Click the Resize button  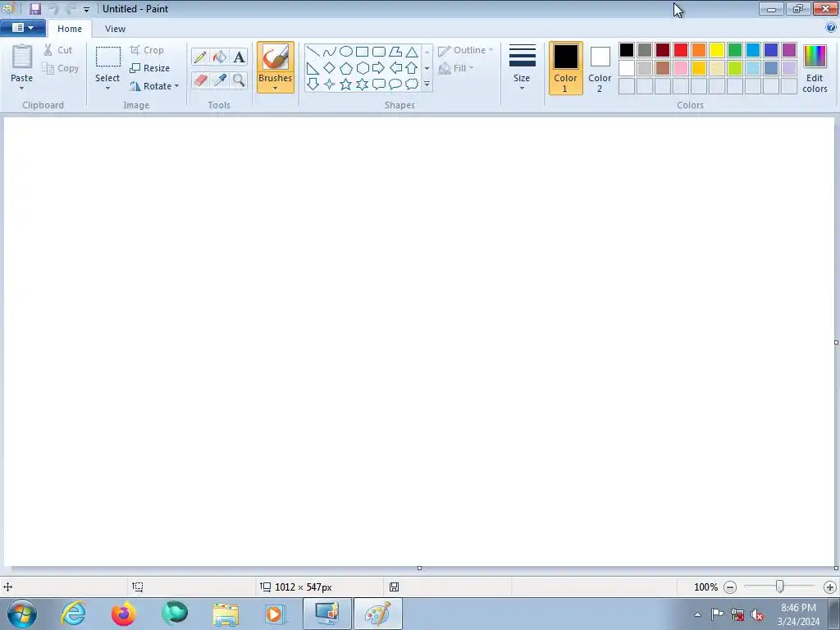click(149, 68)
